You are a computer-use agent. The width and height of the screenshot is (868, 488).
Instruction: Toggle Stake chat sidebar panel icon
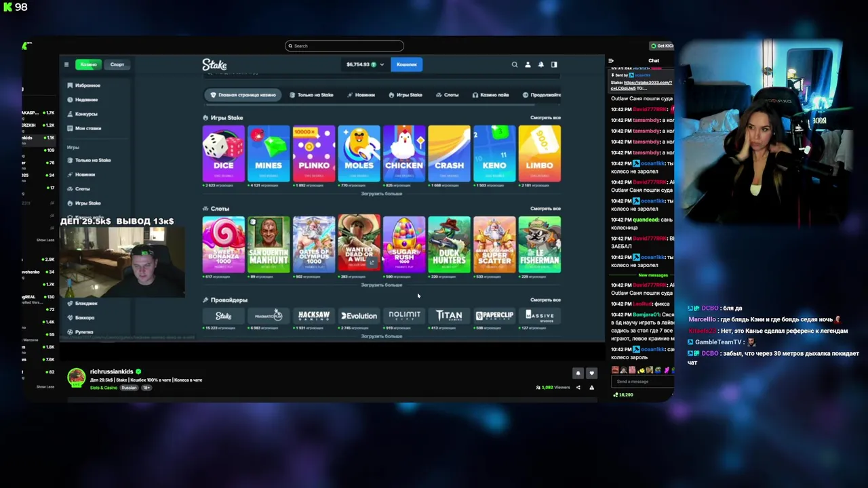coord(554,64)
